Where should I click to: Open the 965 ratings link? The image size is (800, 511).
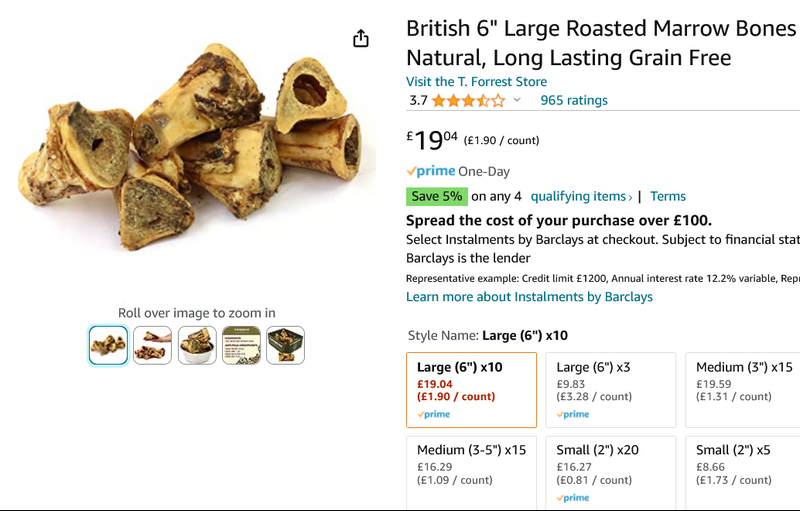tap(574, 100)
